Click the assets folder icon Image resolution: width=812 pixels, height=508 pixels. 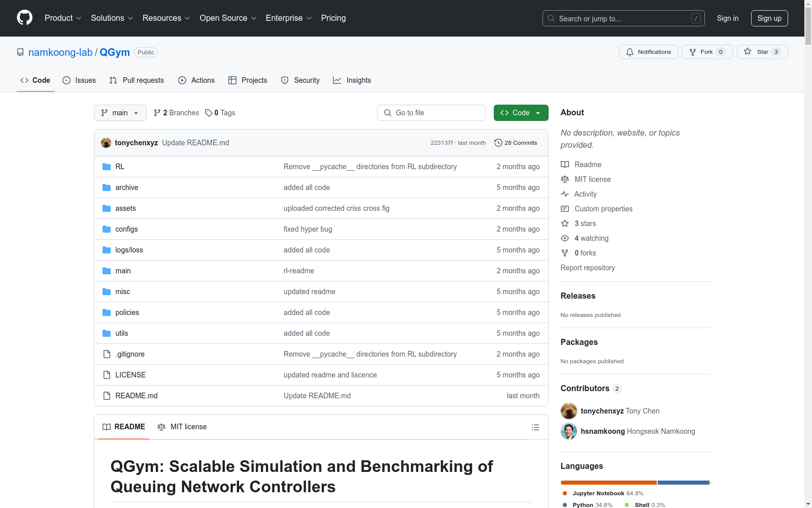point(107,208)
